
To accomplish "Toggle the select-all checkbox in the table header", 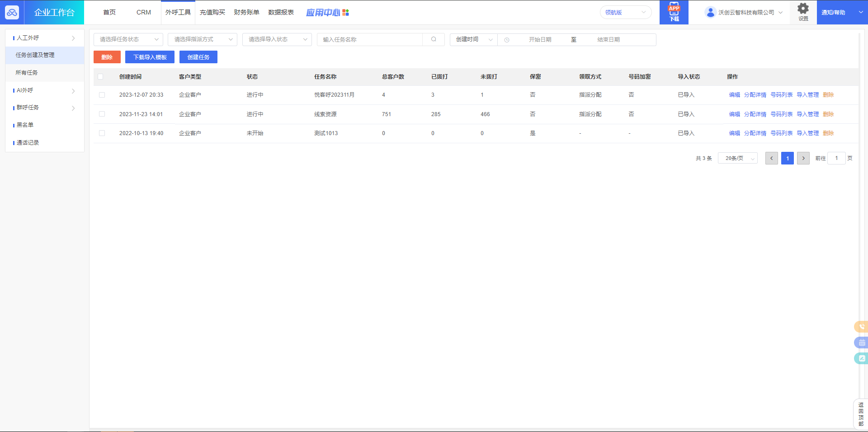I will pos(100,77).
